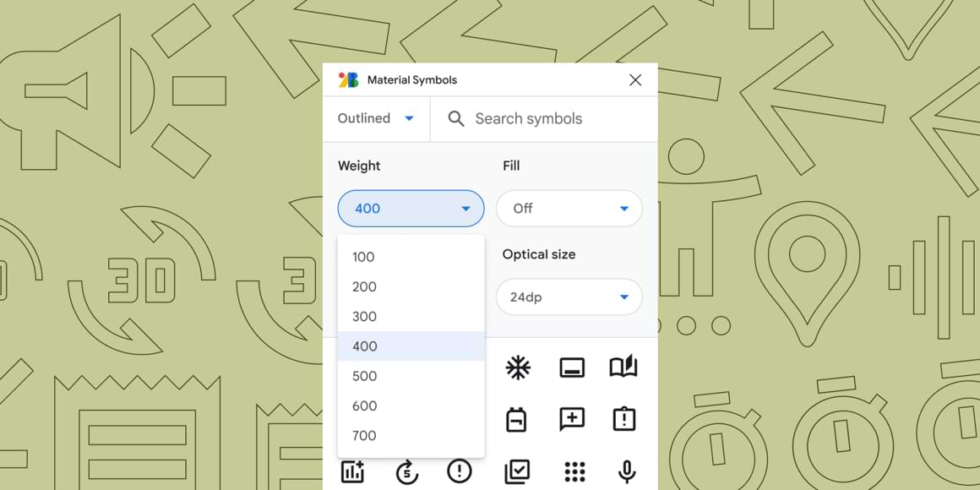Open the Optical size dropdown
The image size is (980, 490).
[569, 297]
